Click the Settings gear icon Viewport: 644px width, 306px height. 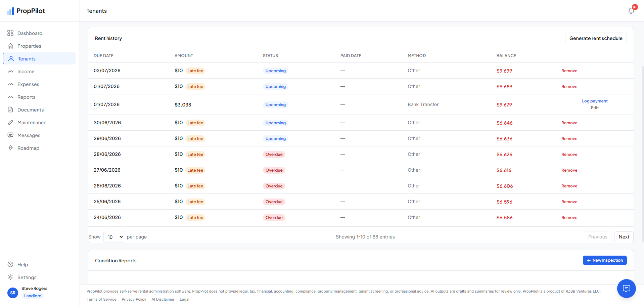(10, 277)
